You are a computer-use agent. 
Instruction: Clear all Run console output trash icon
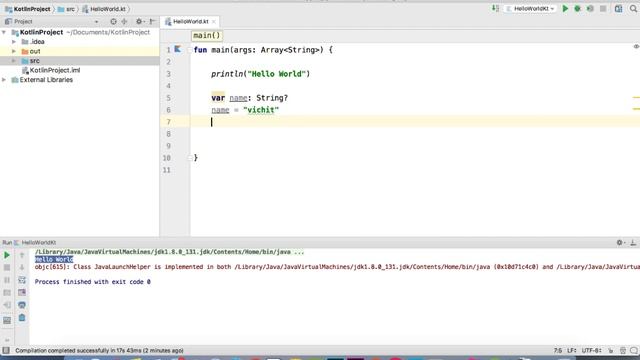[22, 318]
